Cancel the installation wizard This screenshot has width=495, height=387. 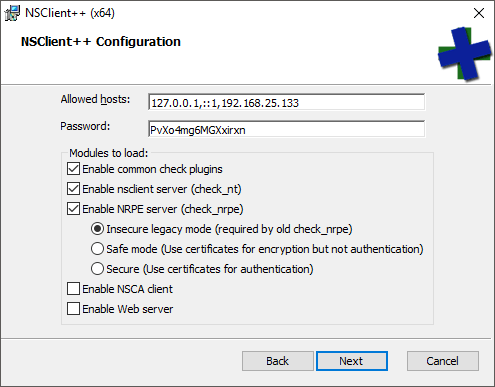click(443, 361)
